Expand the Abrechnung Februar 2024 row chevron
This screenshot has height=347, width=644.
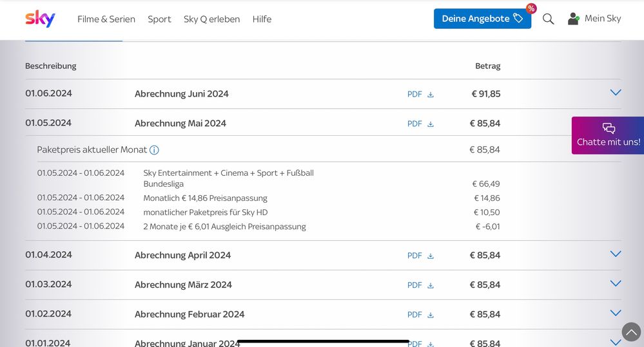click(x=615, y=313)
